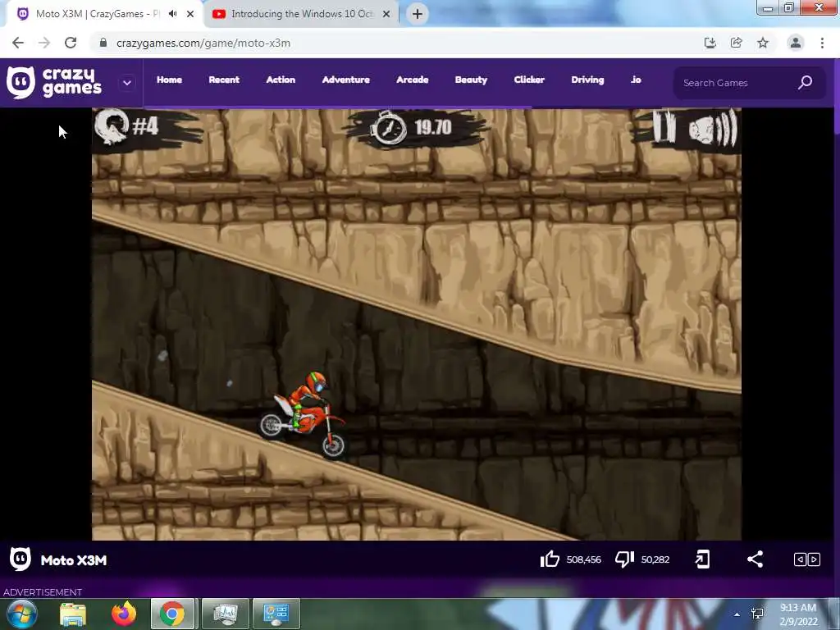Screen dimensions: 840x630
Task: Open Chrome three-dot menu
Action: [822, 43]
